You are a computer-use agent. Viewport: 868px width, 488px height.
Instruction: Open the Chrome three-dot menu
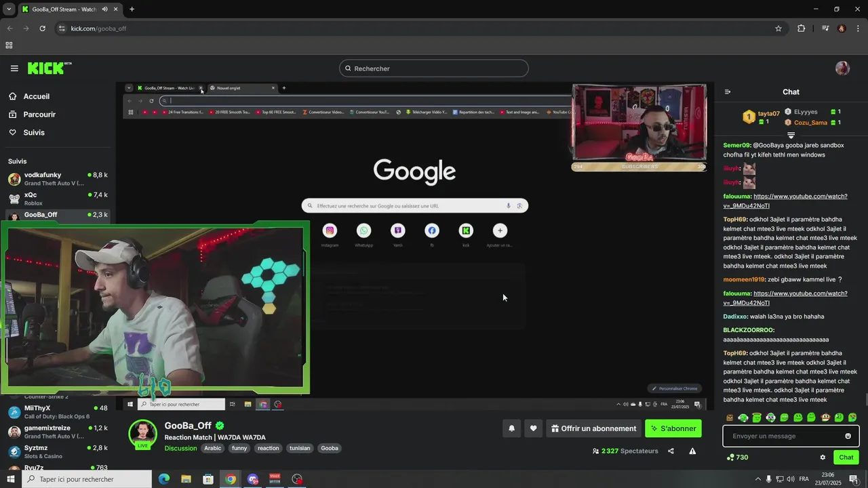(859, 28)
